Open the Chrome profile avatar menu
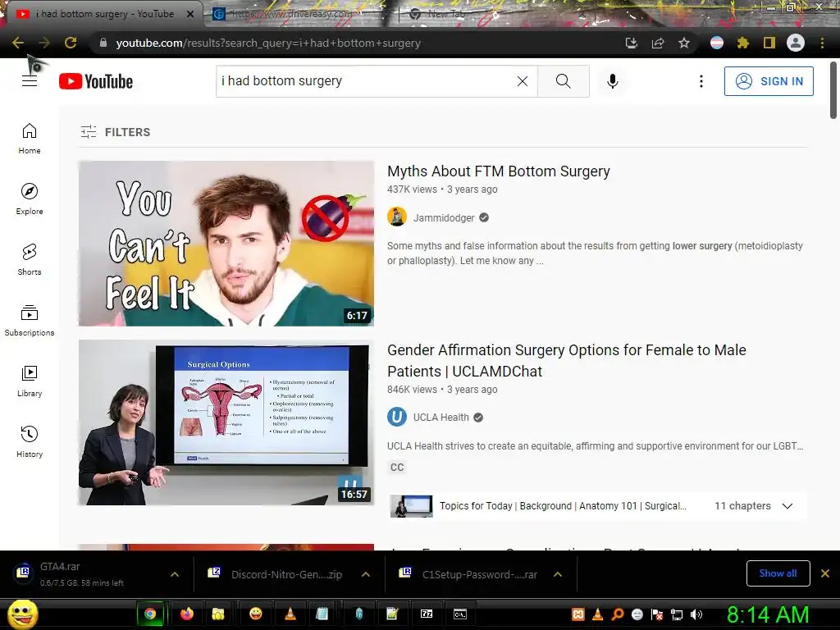This screenshot has width=840, height=630. 796,43
